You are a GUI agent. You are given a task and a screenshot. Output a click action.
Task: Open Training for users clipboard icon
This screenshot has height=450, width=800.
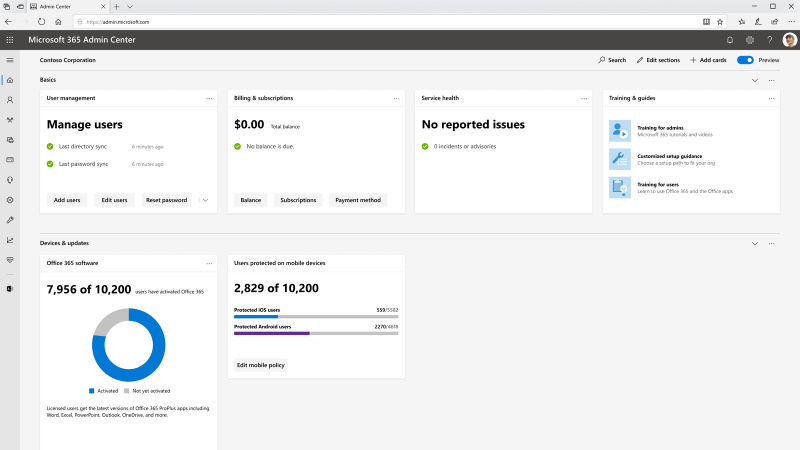tap(619, 187)
